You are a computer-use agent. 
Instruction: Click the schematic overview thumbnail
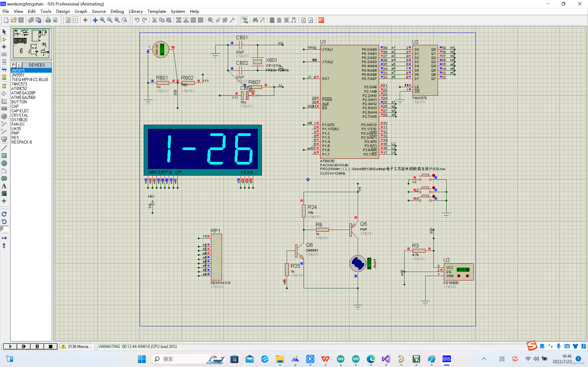click(31, 43)
